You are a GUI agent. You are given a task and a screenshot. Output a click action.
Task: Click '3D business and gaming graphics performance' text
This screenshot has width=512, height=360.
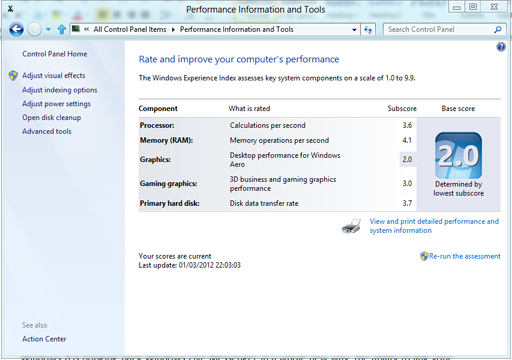click(x=283, y=184)
